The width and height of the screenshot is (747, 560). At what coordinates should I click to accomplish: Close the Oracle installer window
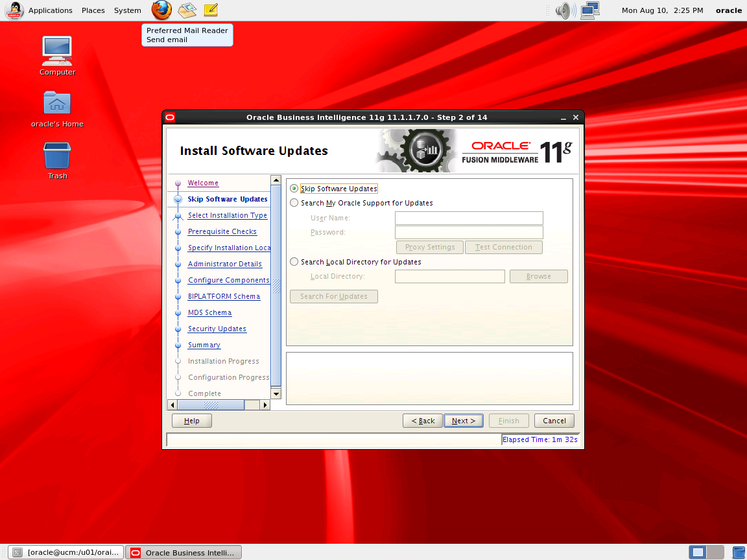(576, 117)
